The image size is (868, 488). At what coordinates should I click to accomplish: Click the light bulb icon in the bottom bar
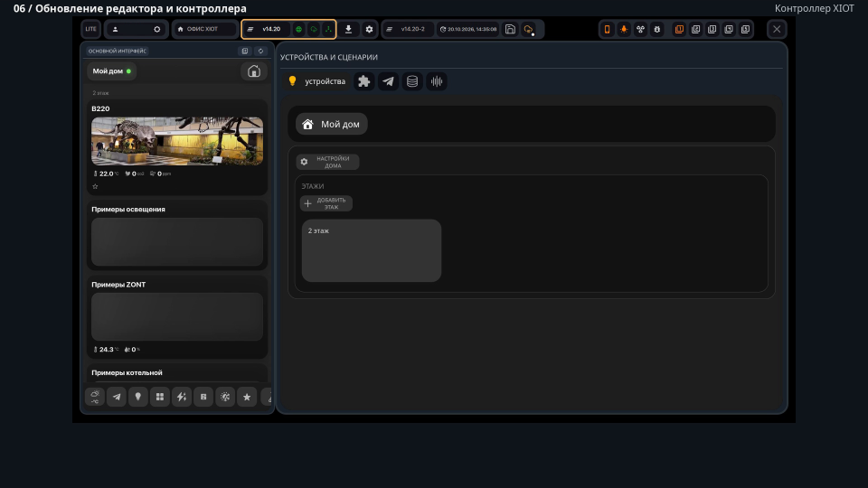(x=137, y=397)
